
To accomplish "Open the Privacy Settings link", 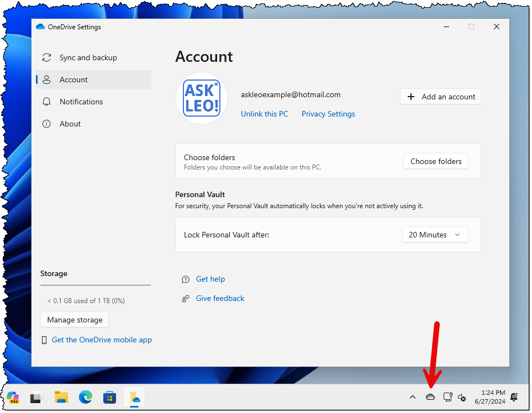I will click(x=328, y=114).
